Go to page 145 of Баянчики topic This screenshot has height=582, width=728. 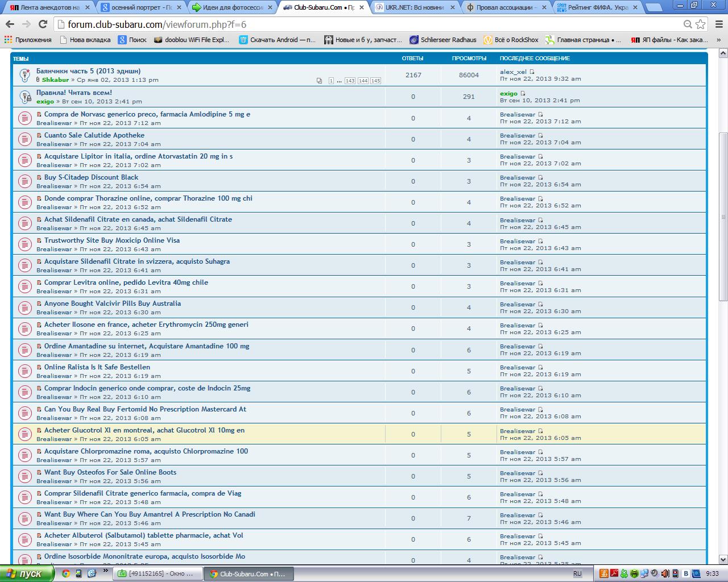point(375,81)
